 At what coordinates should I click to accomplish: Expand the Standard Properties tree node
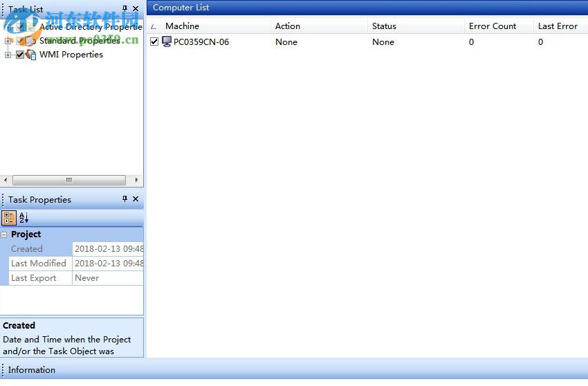(8, 41)
